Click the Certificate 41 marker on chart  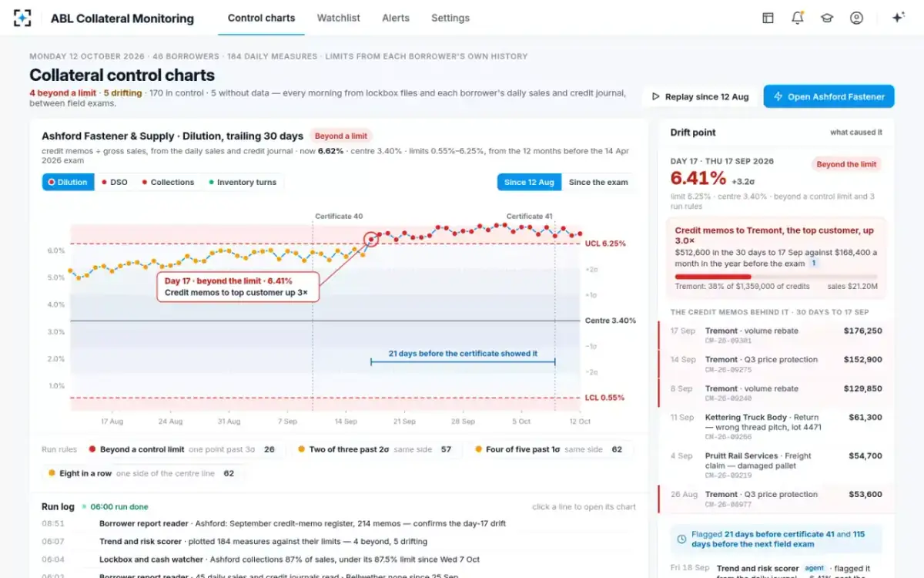click(x=529, y=217)
